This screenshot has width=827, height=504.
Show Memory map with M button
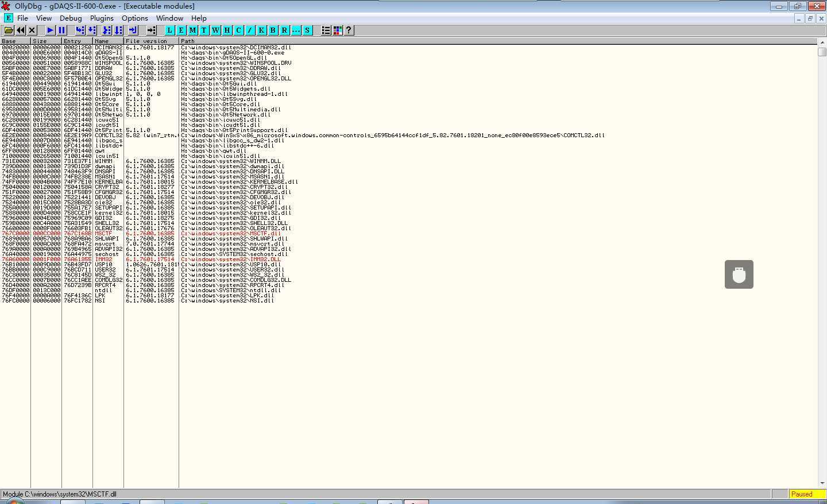pyautogui.click(x=192, y=30)
